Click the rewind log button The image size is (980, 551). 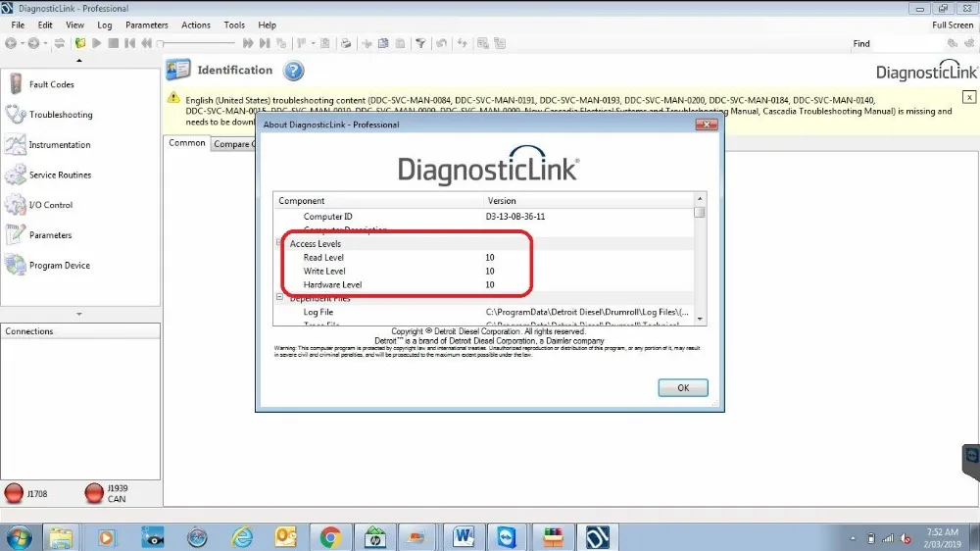pos(146,43)
